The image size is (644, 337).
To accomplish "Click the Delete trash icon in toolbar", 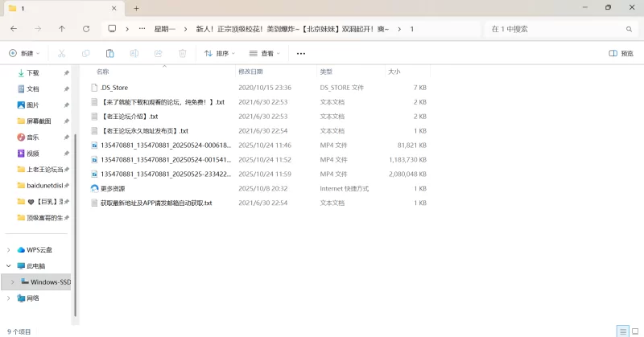I will tap(182, 54).
